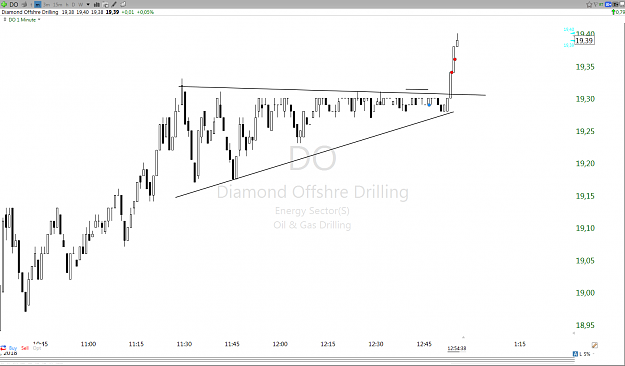This screenshot has width=625, height=366.
Task: Click the star favorite icon top right
Action: coord(589,4)
